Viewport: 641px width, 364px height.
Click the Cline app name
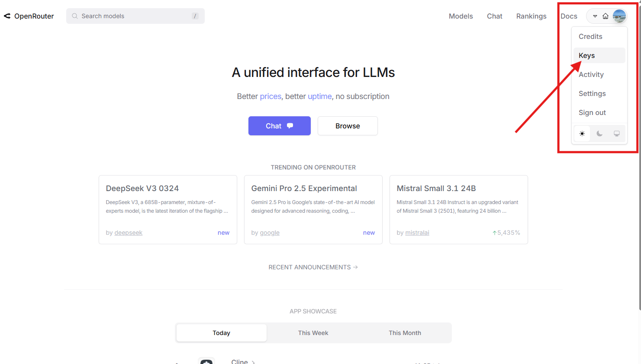(239, 361)
